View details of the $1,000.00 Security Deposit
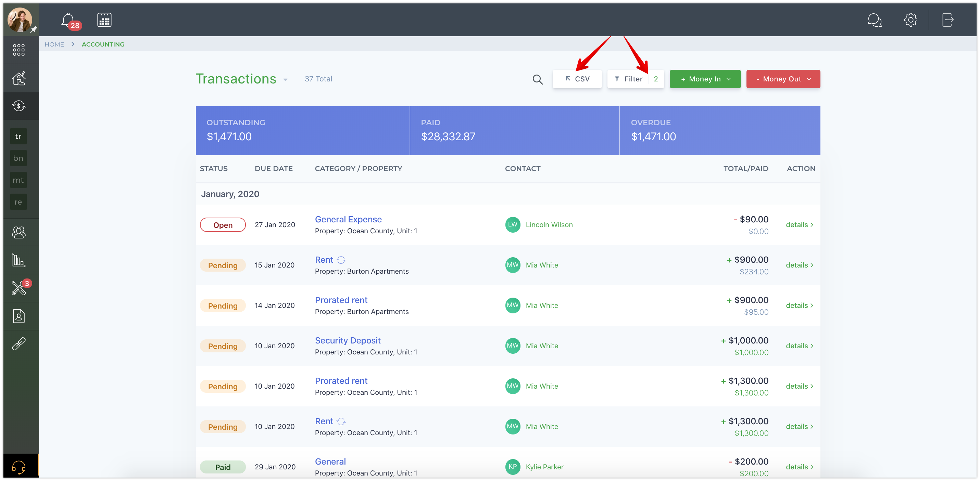This screenshot has height=481, width=980. click(799, 346)
